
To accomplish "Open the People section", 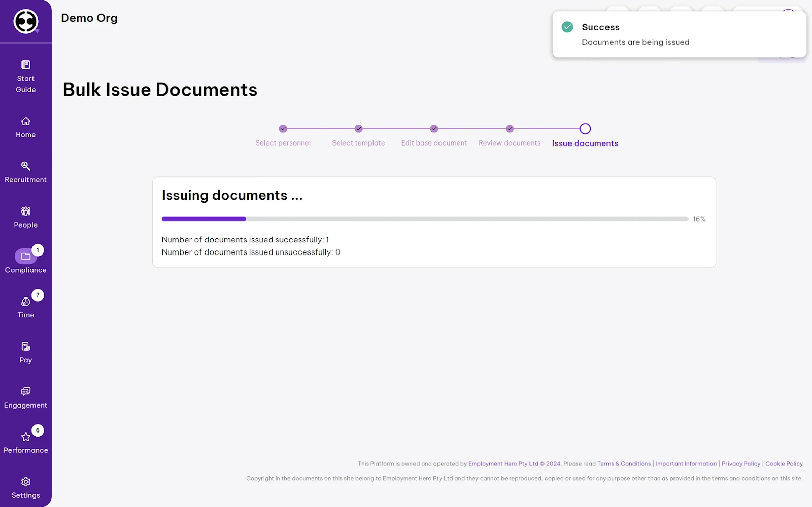I will (26, 218).
